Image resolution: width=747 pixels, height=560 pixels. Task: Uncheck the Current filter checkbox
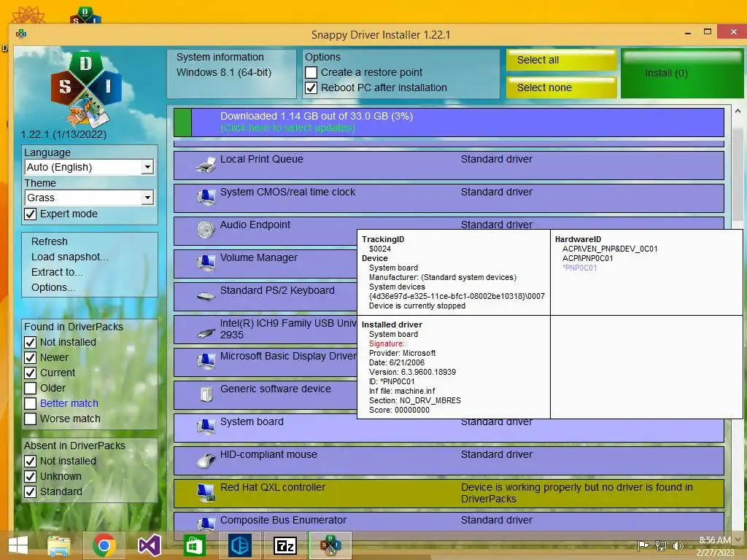pyautogui.click(x=31, y=373)
